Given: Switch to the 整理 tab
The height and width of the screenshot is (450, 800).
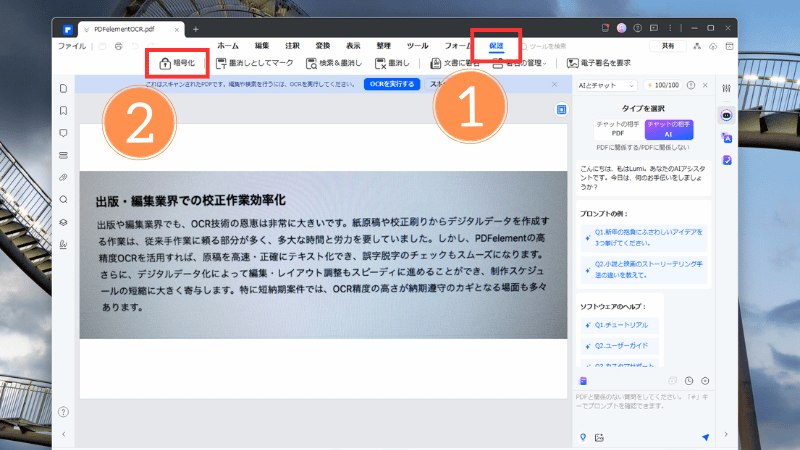Looking at the screenshot, I should tap(383, 46).
